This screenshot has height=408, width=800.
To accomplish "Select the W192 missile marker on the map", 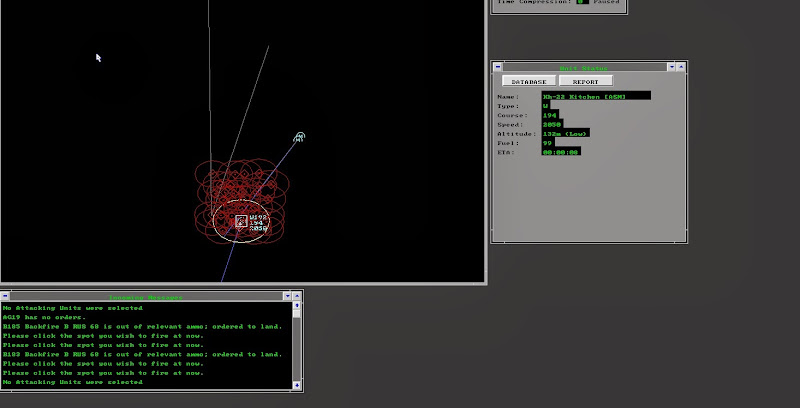I will [241, 221].
